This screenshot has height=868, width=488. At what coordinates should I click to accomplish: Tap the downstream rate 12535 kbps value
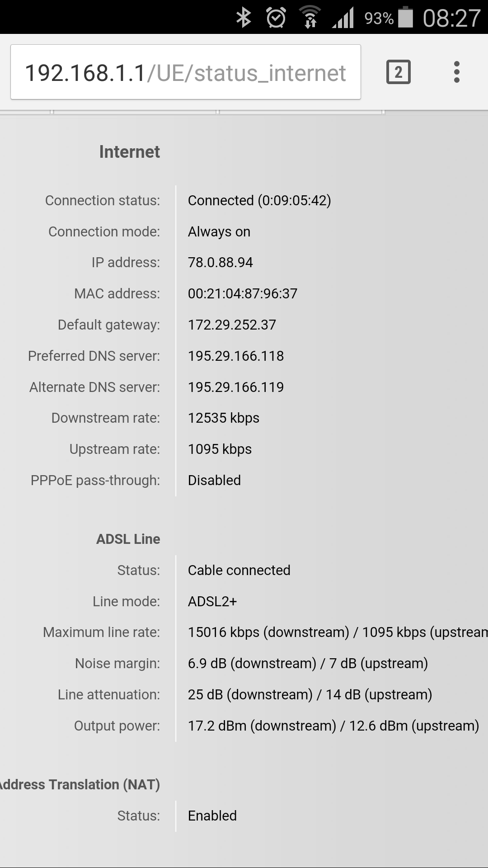224,418
